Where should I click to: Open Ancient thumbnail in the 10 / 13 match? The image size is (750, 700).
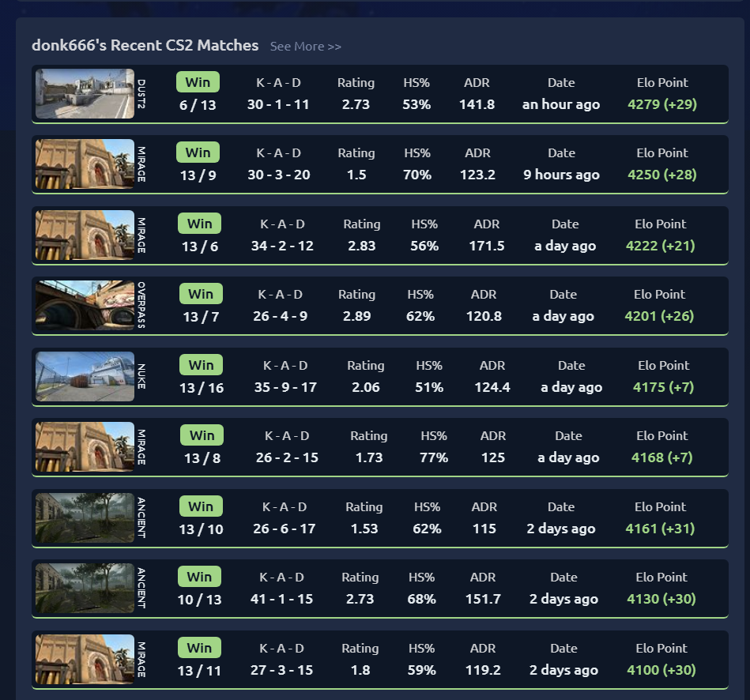tap(85, 588)
